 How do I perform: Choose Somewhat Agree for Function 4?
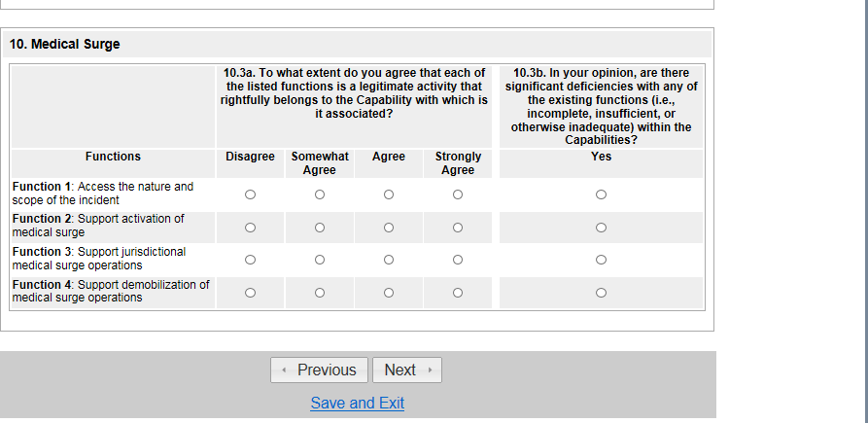(x=320, y=293)
